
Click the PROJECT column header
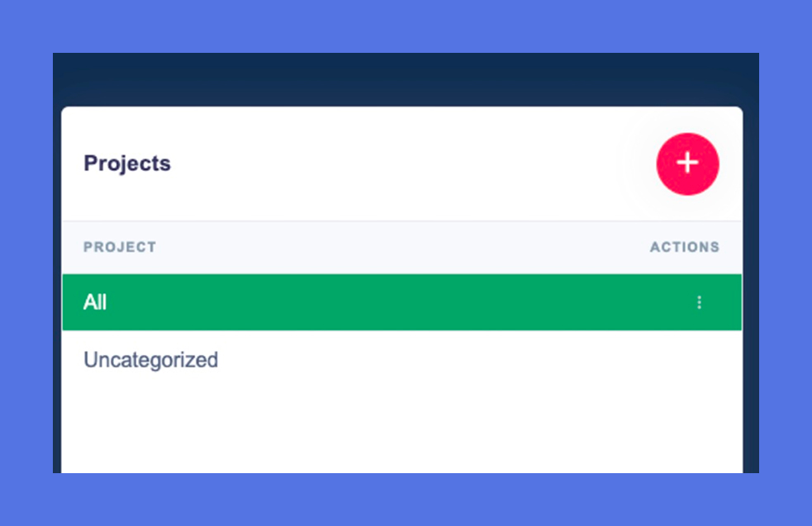(x=119, y=246)
